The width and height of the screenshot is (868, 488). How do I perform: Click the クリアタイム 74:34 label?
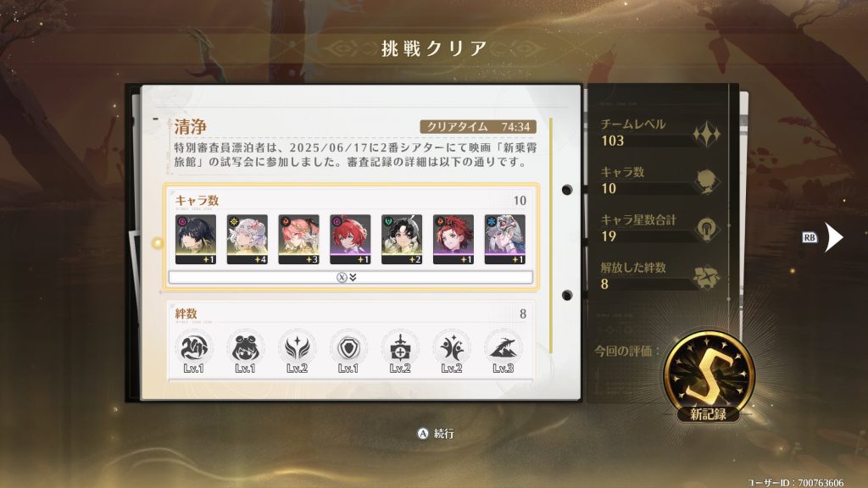pos(478,127)
